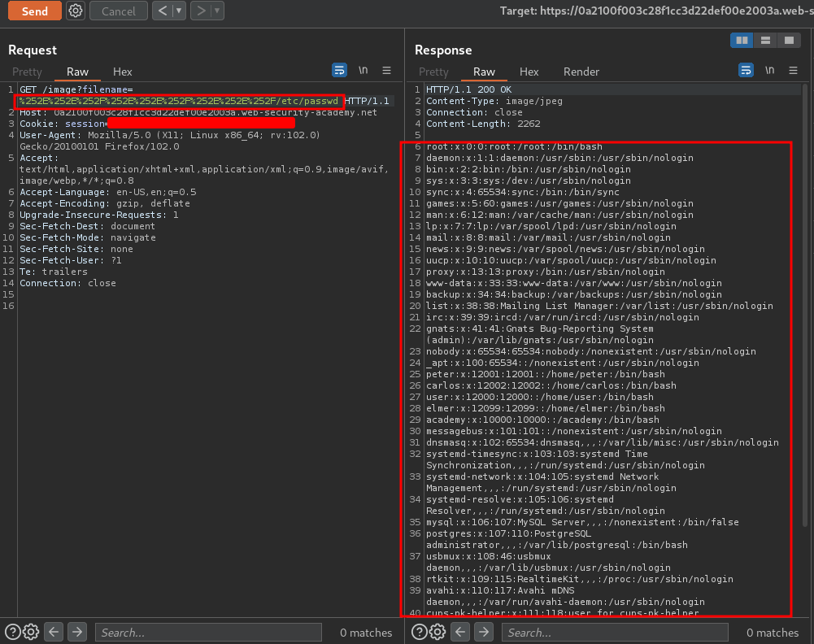814x644 pixels.
Task: Open Hex tab in Response panel
Action: (529, 72)
